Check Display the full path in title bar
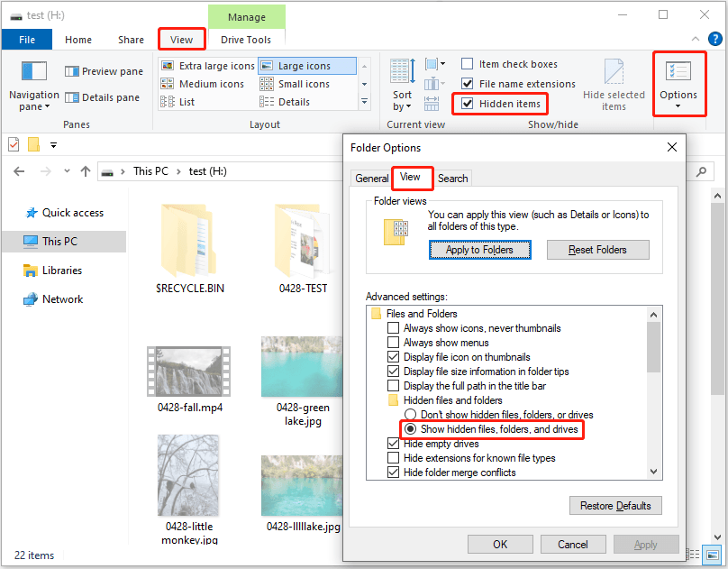Screen dimensions: 728x569 click(x=393, y=386)
